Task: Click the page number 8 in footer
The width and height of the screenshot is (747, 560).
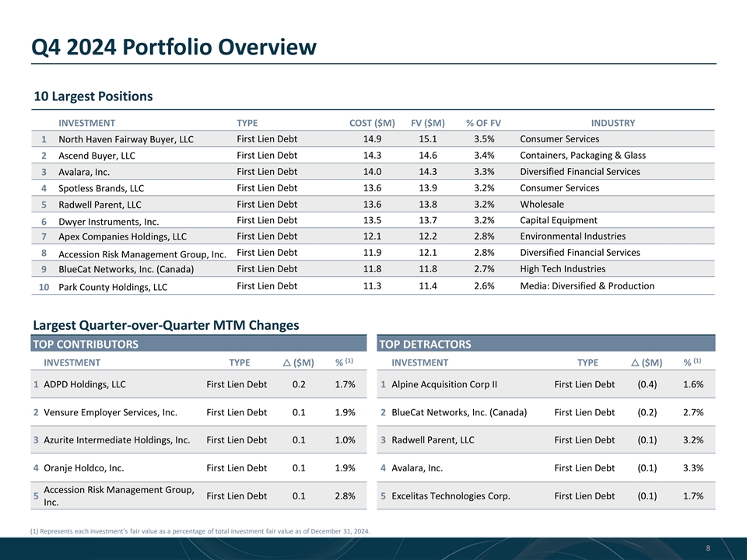Action: coord(707,548)
